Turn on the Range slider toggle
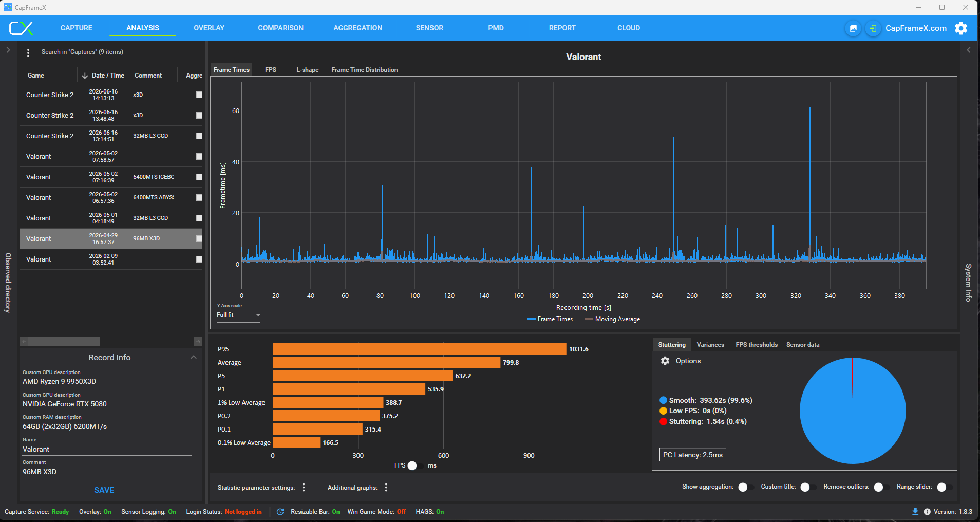This screenshot has height=522, width=980. 945,487
